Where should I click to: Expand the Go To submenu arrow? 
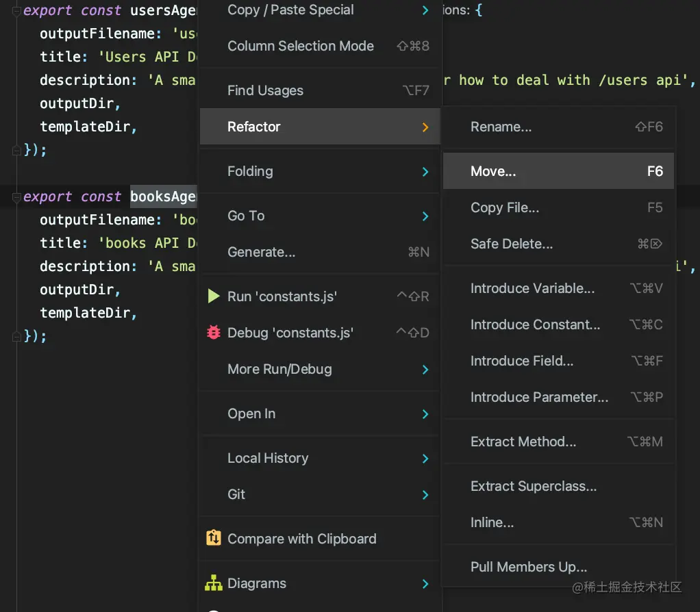coord(425,216)
